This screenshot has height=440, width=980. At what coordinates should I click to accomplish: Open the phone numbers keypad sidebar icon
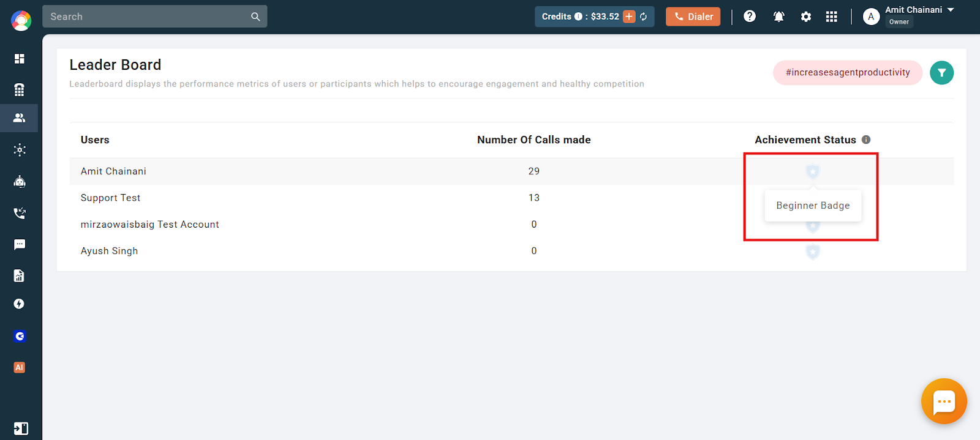(20, 90)
